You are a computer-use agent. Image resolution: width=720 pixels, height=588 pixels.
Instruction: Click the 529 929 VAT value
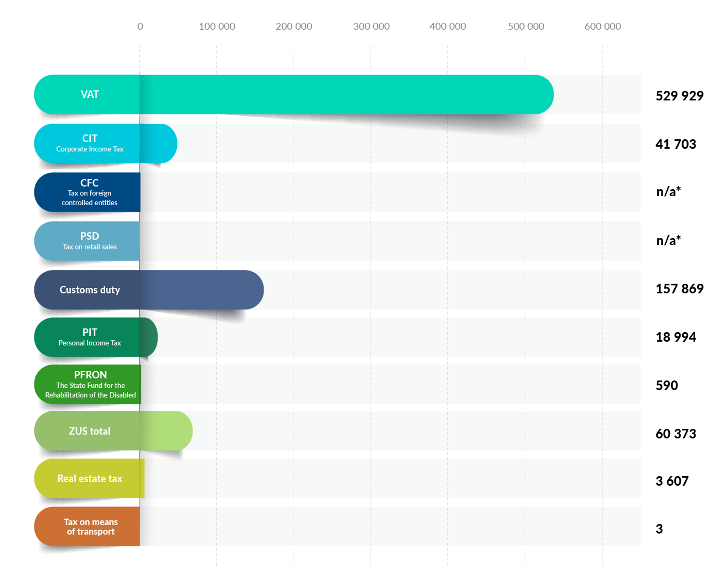click(679, 96)
